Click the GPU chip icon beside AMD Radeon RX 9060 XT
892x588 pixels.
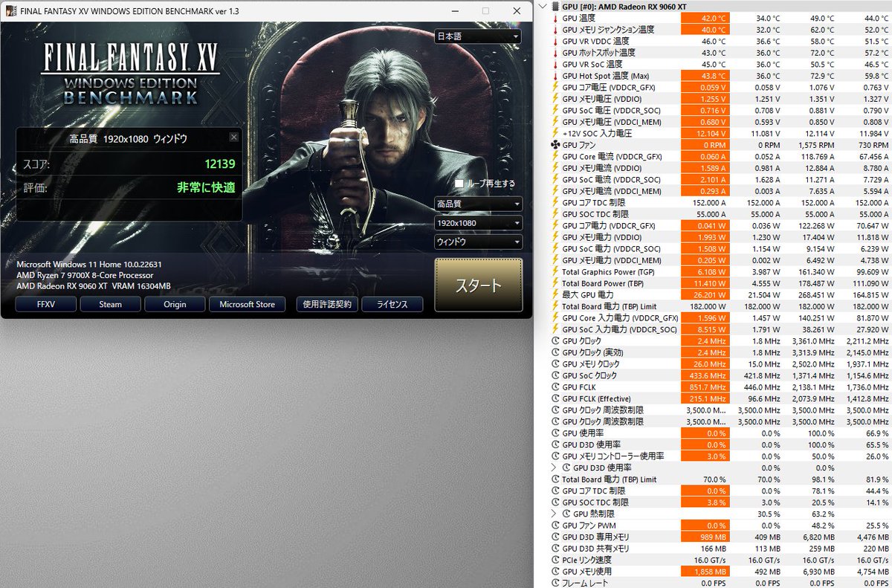point(557,7)
